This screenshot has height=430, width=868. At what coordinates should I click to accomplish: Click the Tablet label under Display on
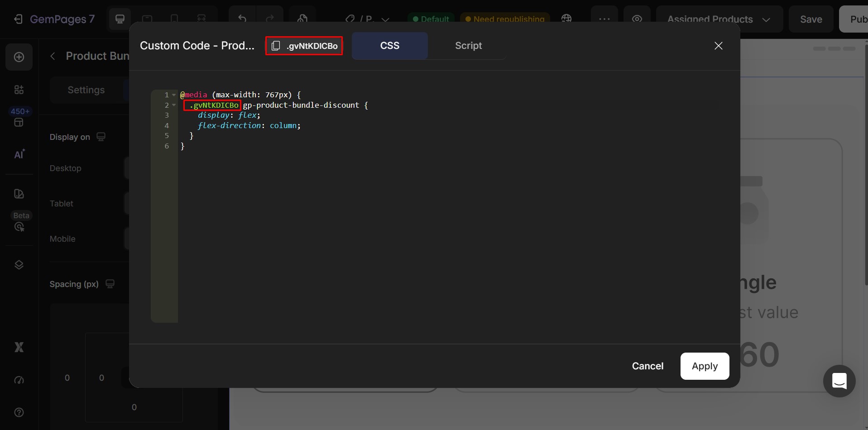(62, 204)
